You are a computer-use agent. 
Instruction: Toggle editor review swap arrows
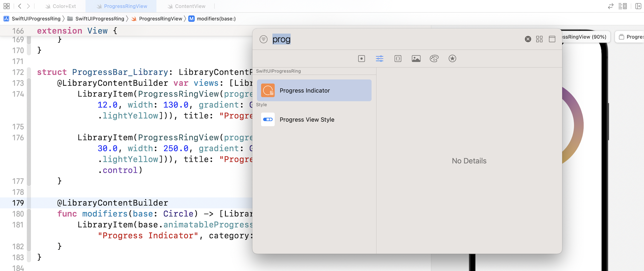611,6
